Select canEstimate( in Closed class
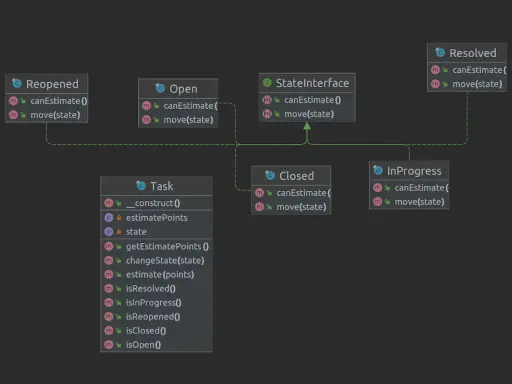Image resolution: width=512 pixels, height=384 pixels. [303, 193]
